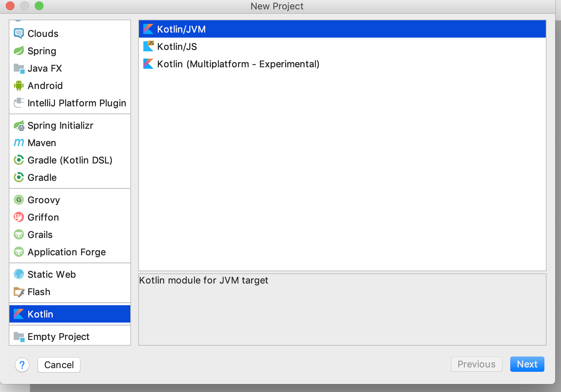The width and height of the screenshot is (561, 392).
Task: Click the Kotlin/JS template icon
Action: [x=148, y=47]
